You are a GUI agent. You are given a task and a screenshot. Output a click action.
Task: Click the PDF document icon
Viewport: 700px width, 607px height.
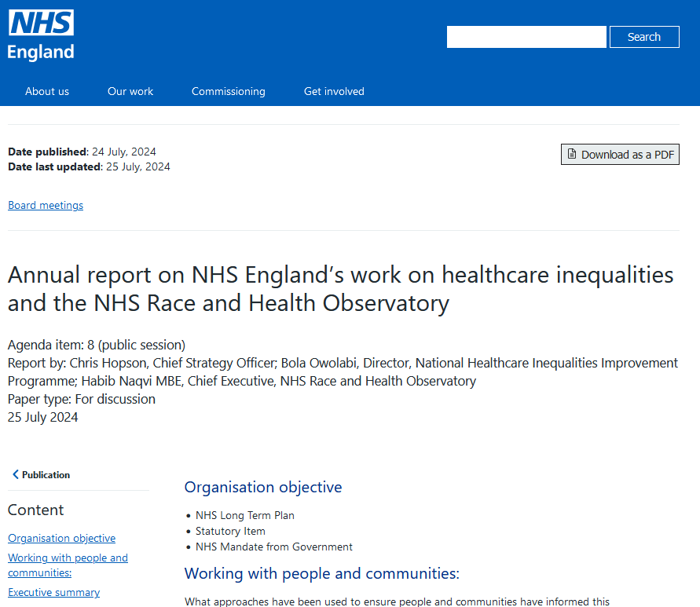(572, 154)
